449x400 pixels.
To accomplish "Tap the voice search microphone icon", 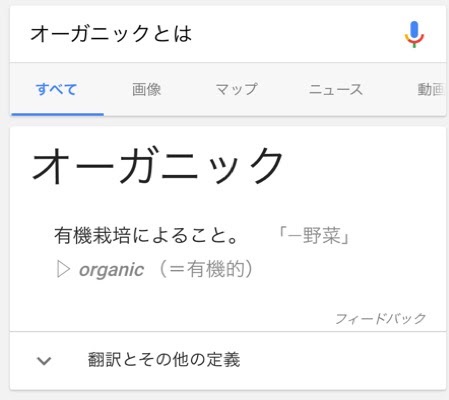I will [x=414, y=34].
